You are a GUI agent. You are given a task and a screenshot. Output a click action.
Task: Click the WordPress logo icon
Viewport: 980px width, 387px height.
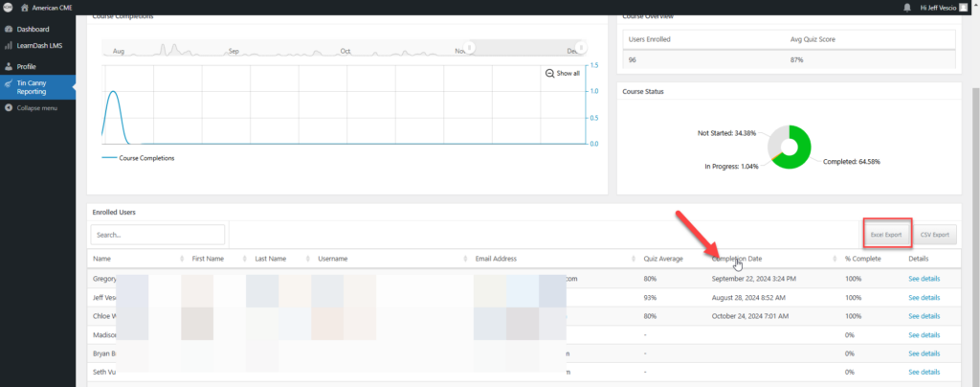(7, 8)
